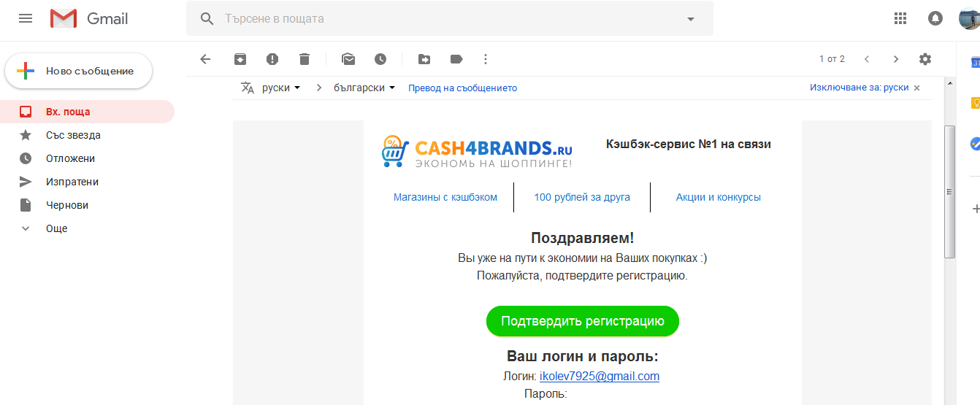Click the 1 от 2 counter

(x=832, y=59)
